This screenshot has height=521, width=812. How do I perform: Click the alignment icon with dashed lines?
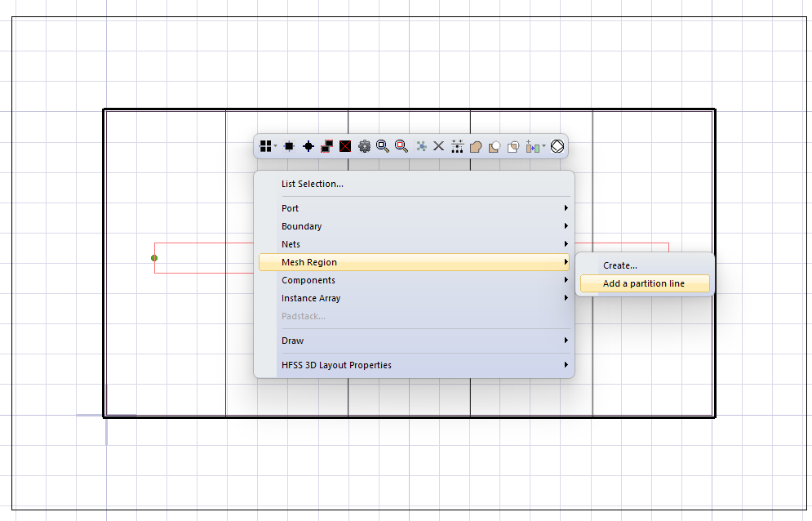point(458,145)
